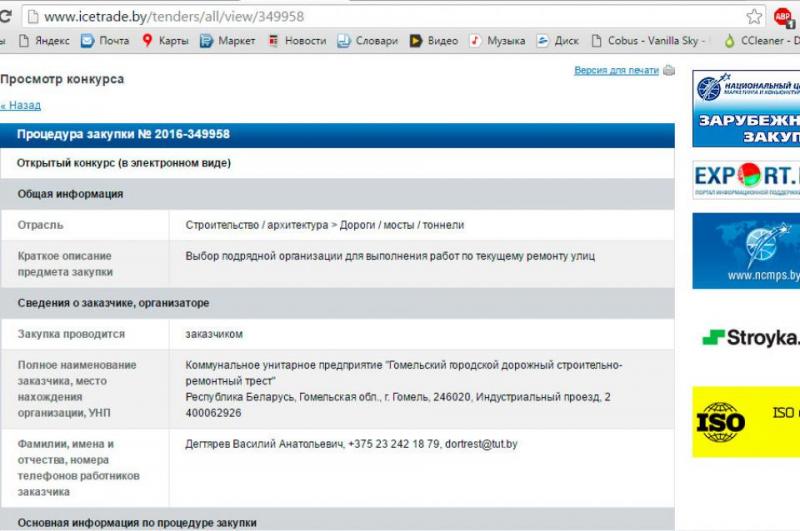Open the Новости bookmark
Screen dimensions: 800x531
pyautogui.click(x=297, y=41)
